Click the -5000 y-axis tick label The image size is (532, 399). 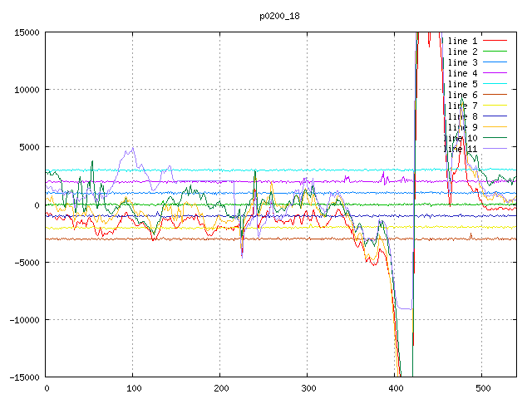(x=26, y=263)
